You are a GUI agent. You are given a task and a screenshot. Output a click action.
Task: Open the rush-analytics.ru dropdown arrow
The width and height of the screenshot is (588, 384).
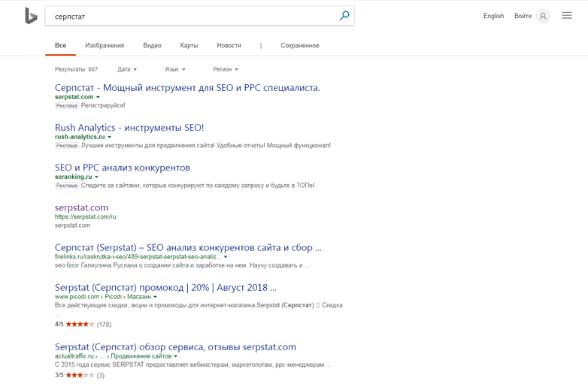[x=110, y=137]
